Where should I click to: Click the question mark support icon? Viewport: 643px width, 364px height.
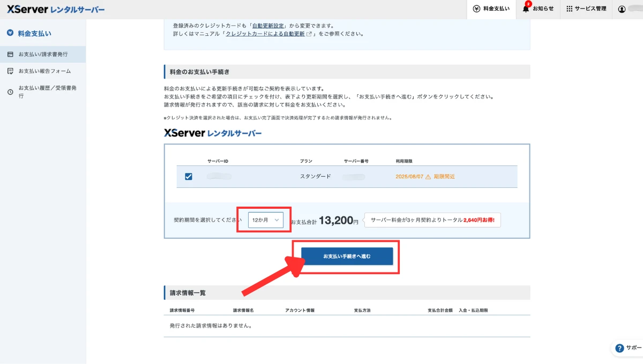(620, 348)
